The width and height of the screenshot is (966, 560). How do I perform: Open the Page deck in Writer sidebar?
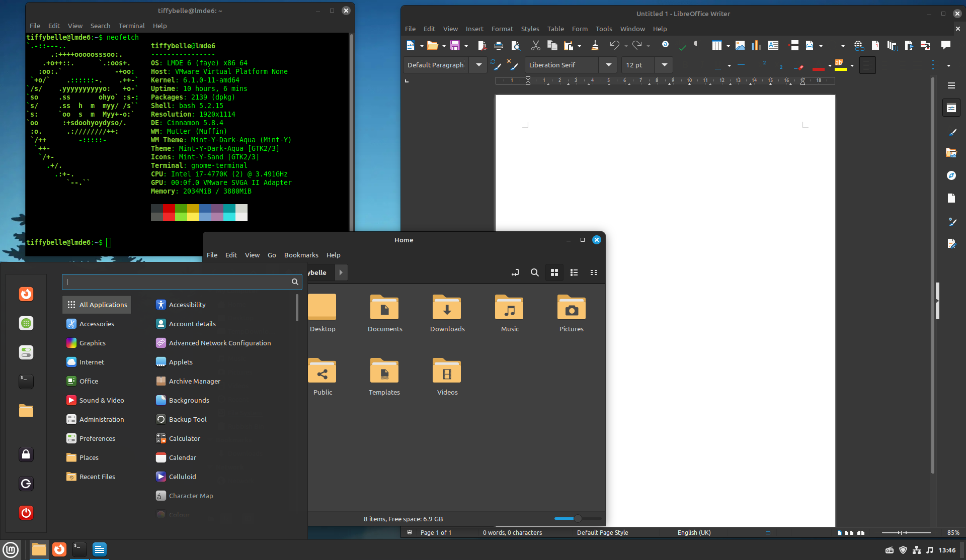951,198
